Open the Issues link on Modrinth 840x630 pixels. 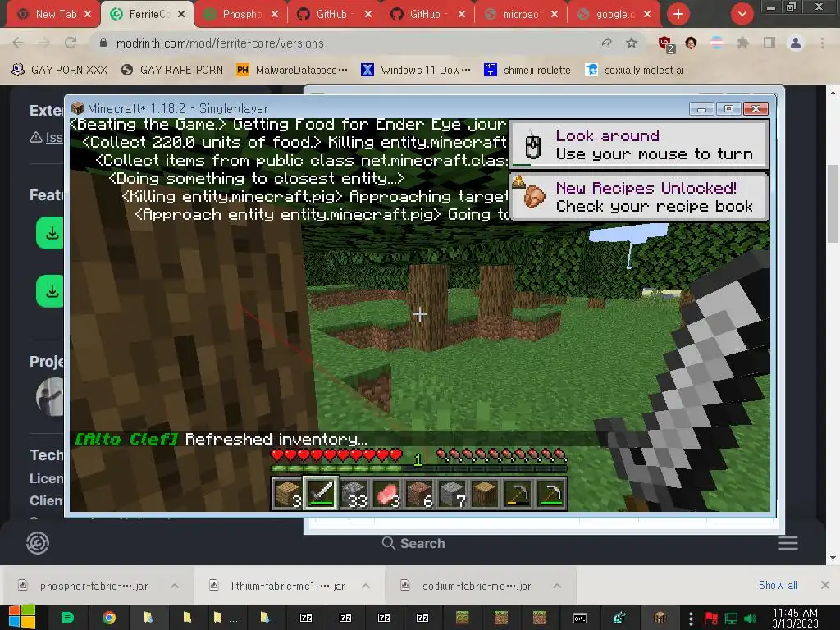pyautogui.click(x=53, y=138)
